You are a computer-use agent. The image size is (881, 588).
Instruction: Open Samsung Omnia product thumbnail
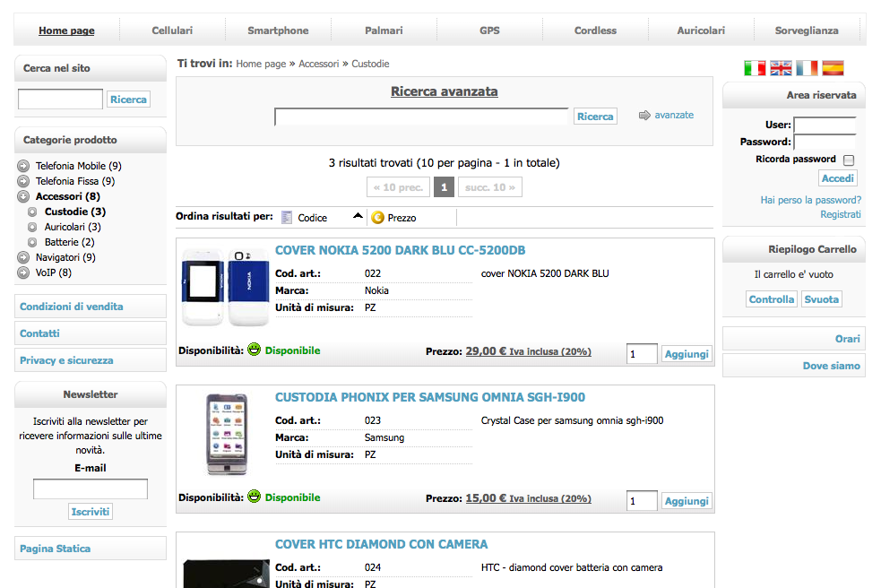tap(227, 434)
